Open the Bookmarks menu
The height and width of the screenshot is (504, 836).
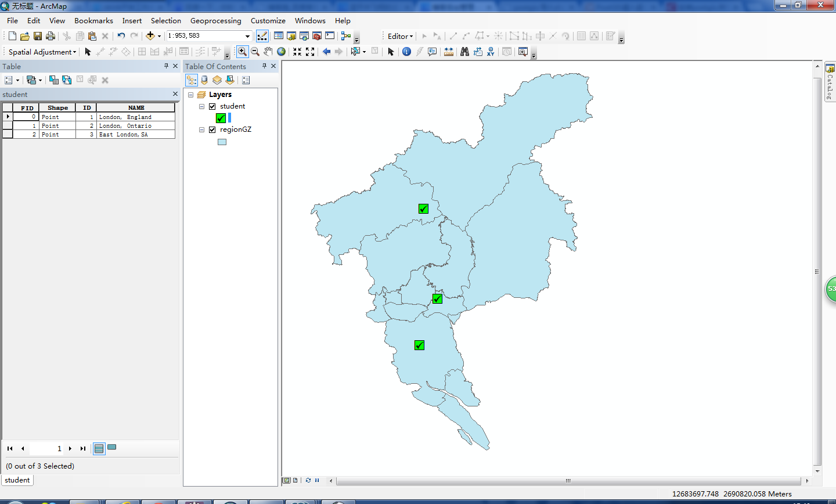coord(93,20)
